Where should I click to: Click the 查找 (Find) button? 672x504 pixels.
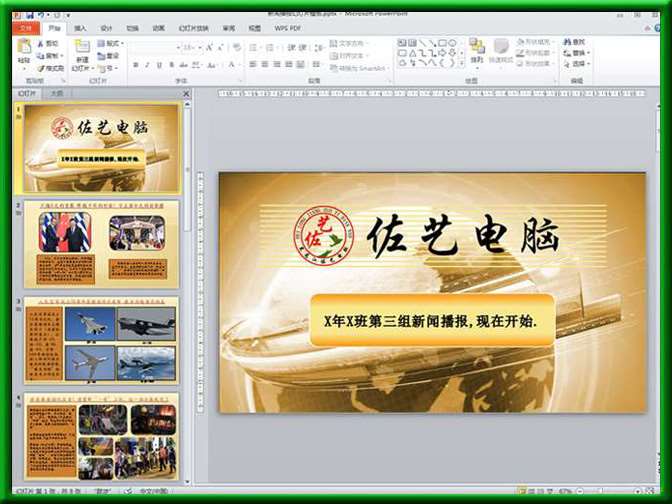pyautogui.click(x=574, y=42)
